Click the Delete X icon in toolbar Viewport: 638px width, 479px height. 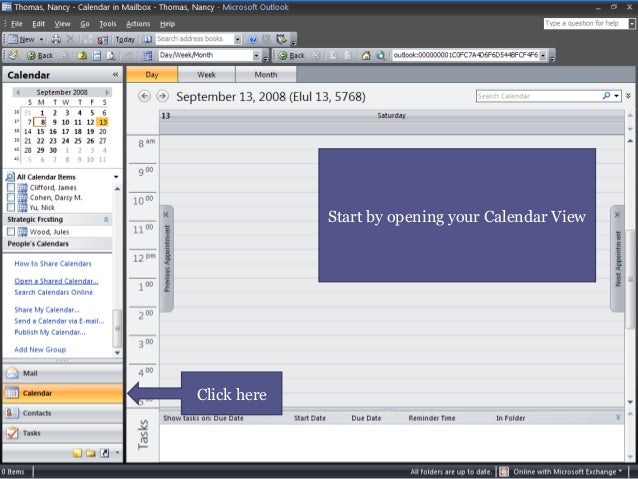pos(70,39)
